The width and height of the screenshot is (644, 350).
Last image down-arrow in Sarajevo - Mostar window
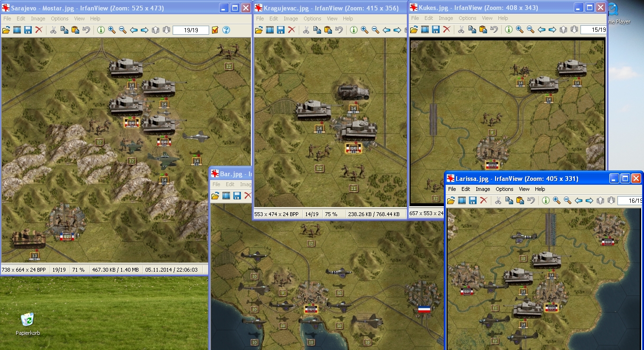tap(166, 30)
